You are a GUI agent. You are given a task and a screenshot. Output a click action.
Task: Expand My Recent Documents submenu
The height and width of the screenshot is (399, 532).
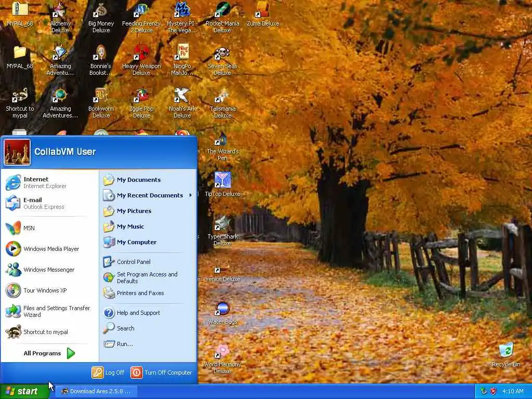148,195
